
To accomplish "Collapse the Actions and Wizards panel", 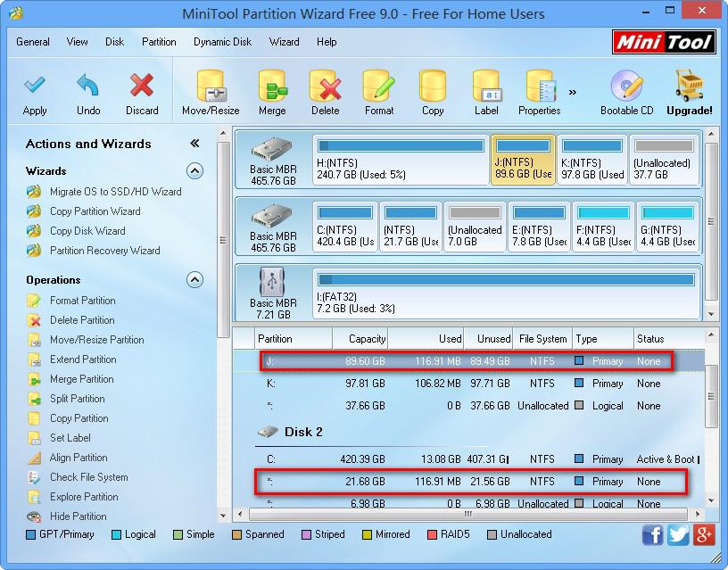I will point(195,144).
